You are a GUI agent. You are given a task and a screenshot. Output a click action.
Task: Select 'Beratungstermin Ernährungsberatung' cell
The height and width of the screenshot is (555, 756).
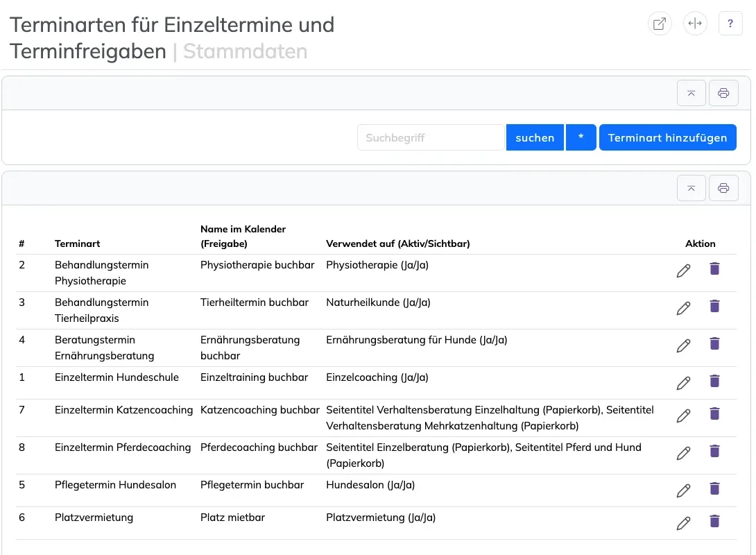(x=104, y=348)
